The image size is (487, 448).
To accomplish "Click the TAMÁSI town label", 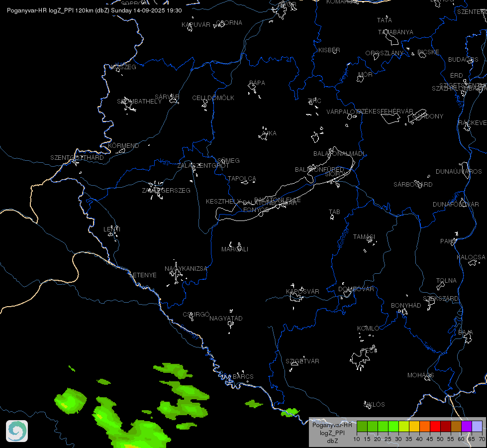I will (x=364, y=237).
